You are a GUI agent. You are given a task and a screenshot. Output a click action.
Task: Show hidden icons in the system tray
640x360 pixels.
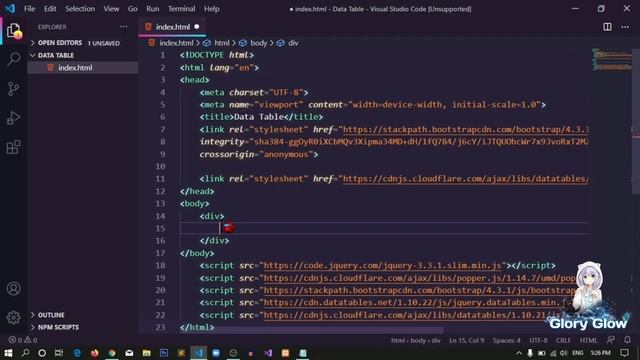pyautogui.click(x=519, y=353)
